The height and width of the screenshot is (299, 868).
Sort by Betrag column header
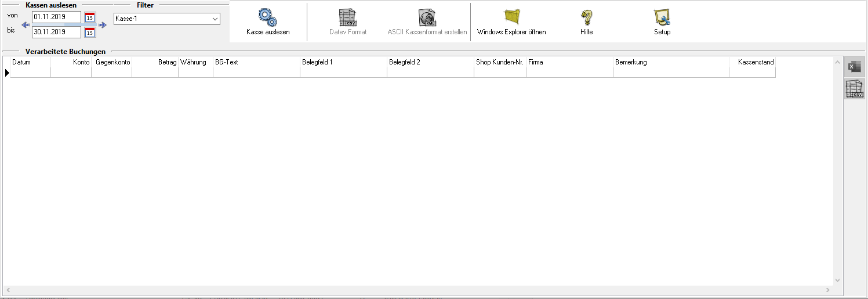(x=155, y=63)
